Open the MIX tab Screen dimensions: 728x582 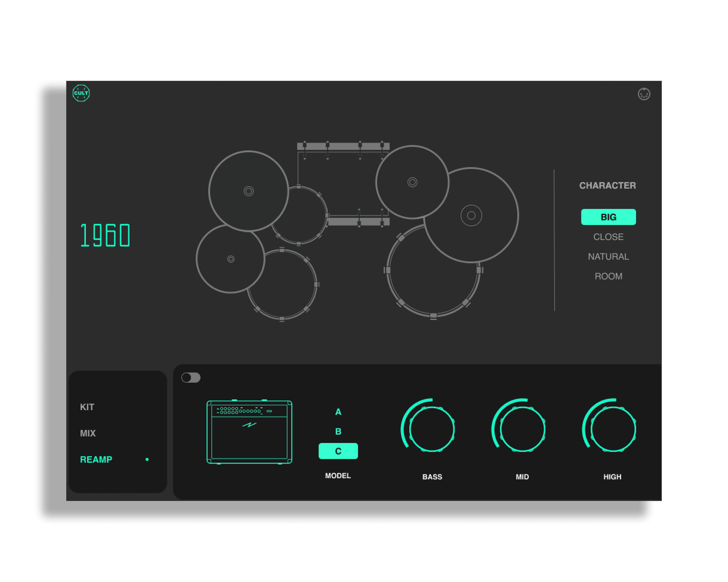(x=88, y=433)
